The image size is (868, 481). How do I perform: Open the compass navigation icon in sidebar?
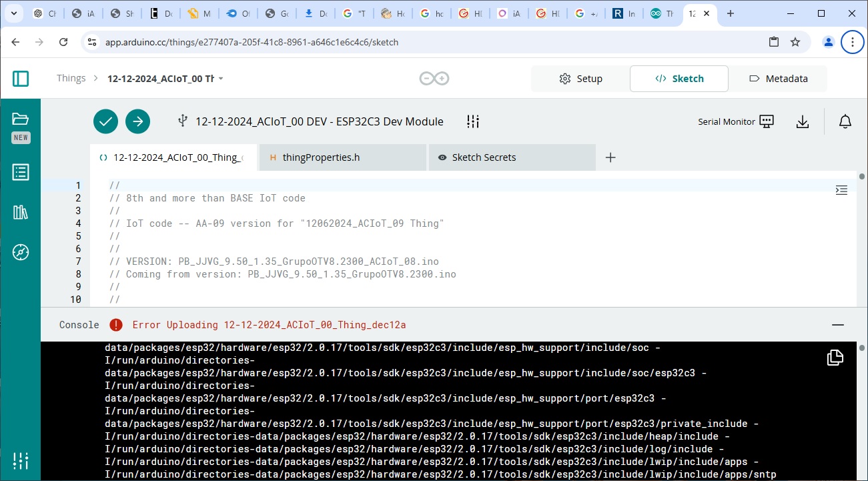point(21,252)
